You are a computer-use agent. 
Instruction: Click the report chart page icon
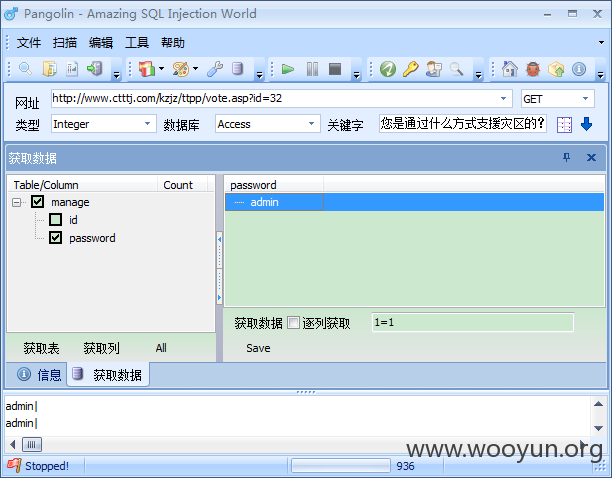[x=72, y=69]
